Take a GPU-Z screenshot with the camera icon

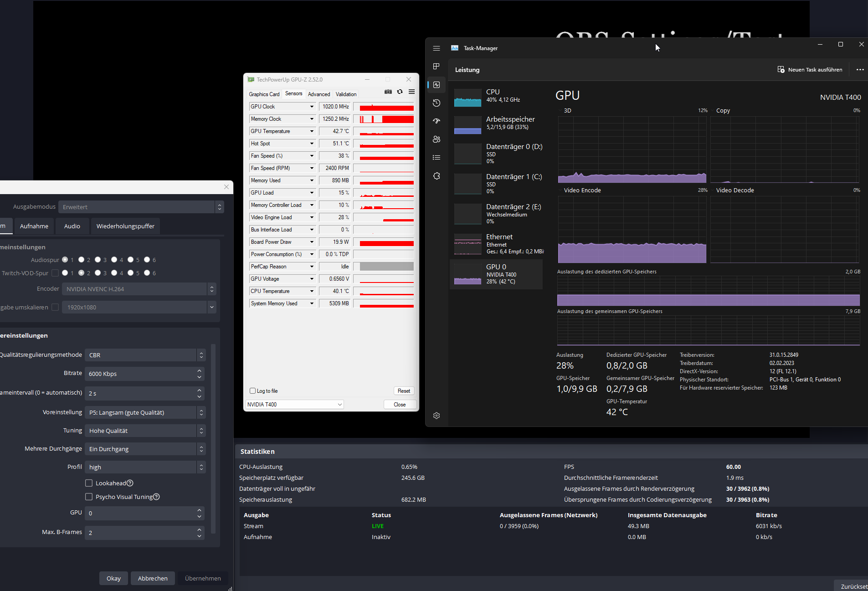tap(388, 92)
